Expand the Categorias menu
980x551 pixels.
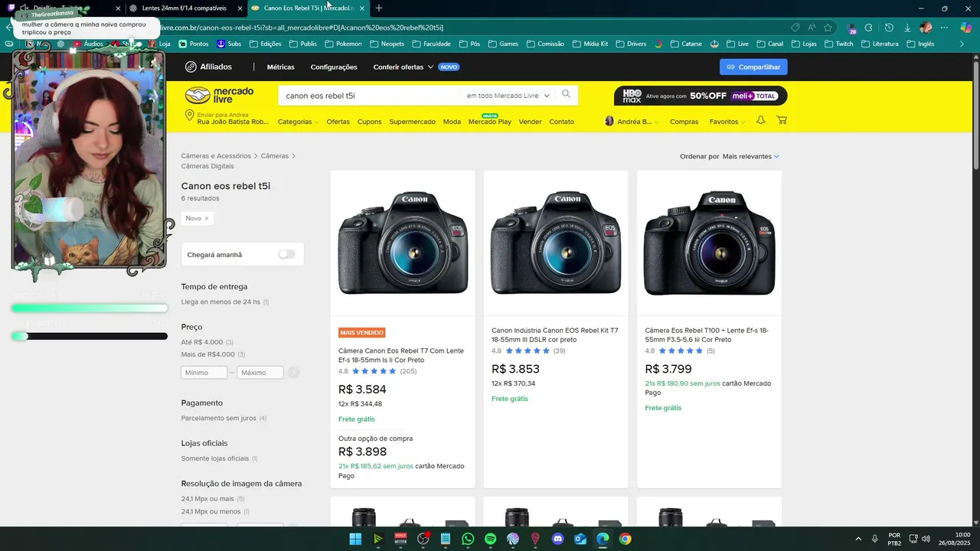tap(297, 122)
